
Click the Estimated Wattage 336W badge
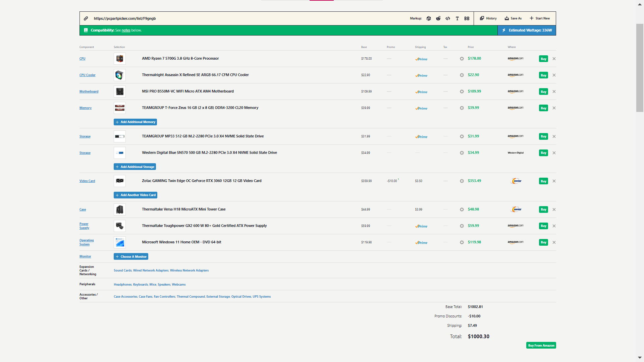pos(526,30)
